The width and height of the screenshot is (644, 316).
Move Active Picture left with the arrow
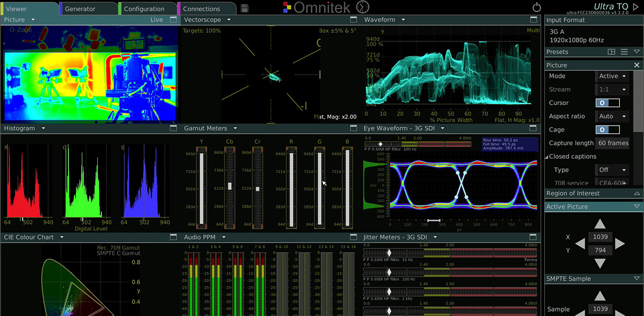[x=580, y=244]
